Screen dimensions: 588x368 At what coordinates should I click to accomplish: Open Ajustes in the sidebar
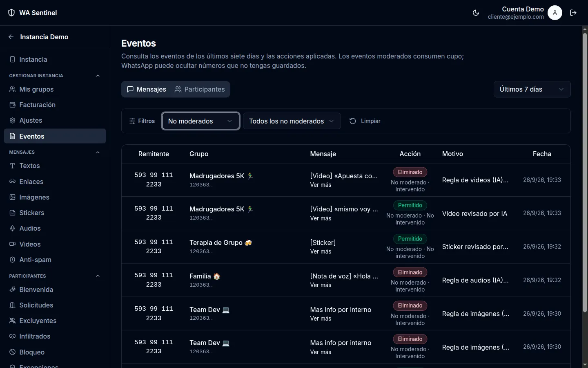pyautogui.click(x=55, y=120)
